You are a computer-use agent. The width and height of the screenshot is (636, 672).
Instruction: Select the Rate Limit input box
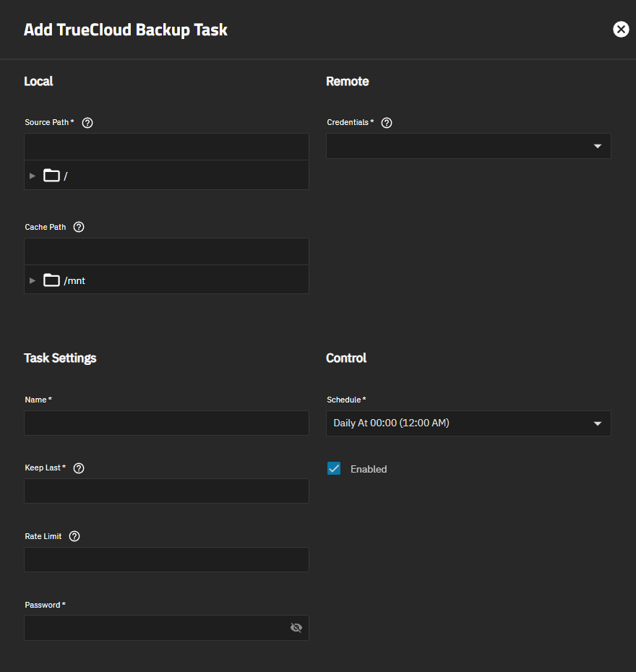[166, 560]
